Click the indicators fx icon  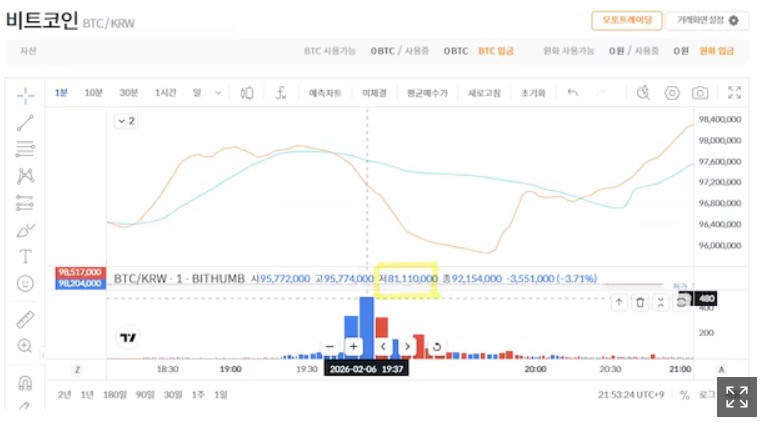coord(281,93)
